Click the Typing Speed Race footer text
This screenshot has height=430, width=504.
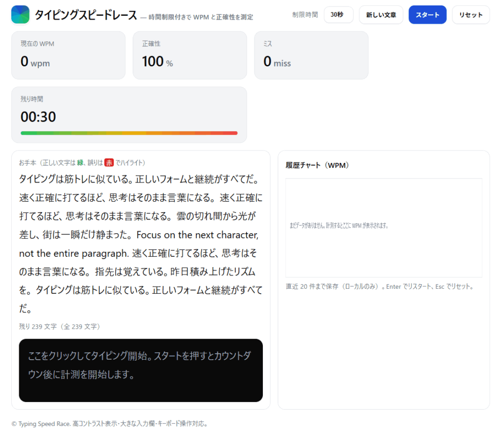tap(110, 424)
